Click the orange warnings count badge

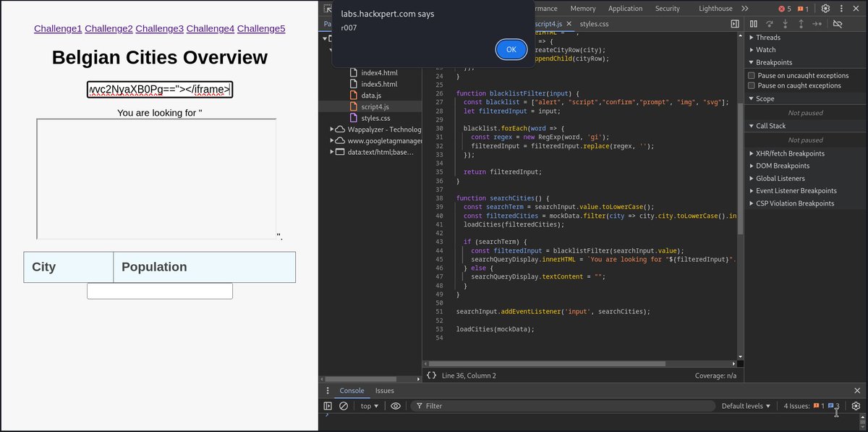click(x=803, y=9)
